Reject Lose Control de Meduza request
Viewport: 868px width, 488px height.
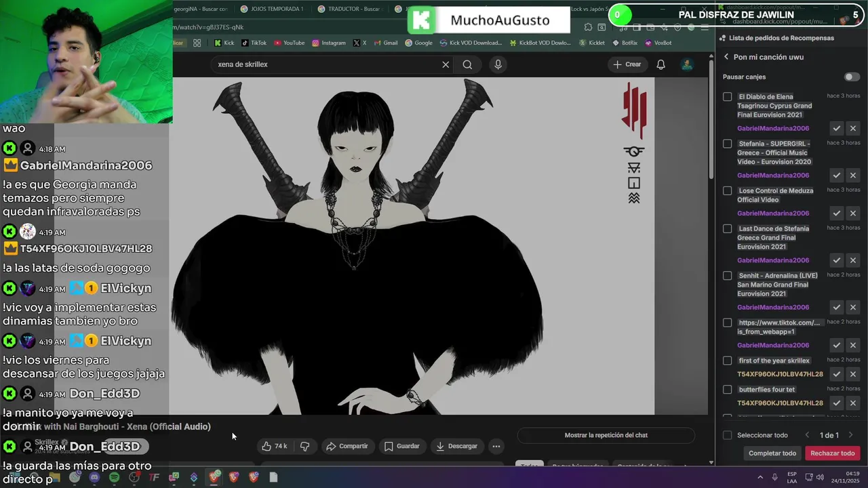pos(853,213)
